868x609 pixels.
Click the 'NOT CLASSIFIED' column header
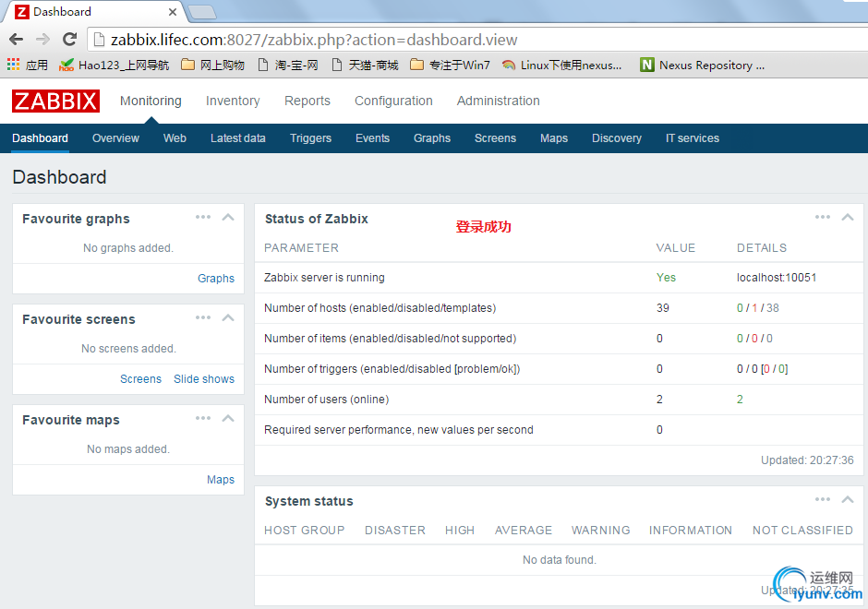(x=802, y=530)
